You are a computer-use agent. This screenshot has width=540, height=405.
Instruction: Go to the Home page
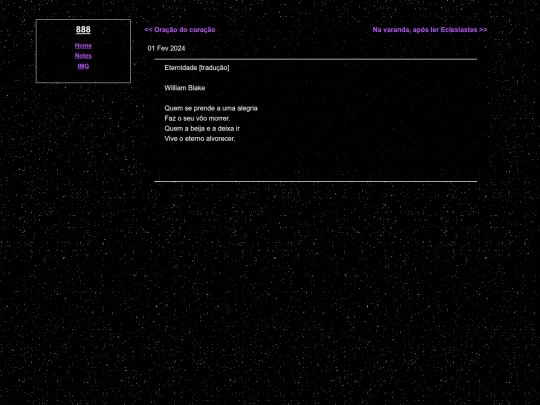83,45
